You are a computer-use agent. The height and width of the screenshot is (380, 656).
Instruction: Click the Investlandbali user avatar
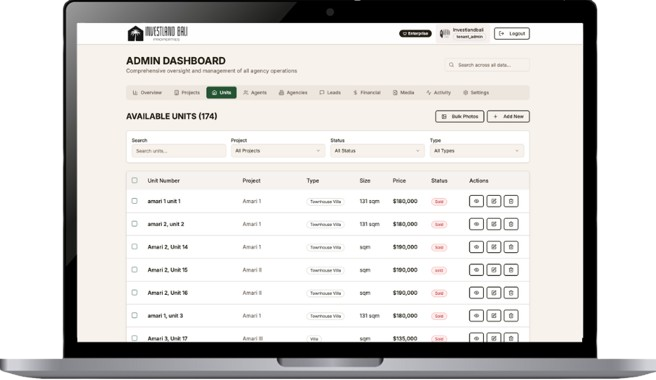[x=445, y=33]
